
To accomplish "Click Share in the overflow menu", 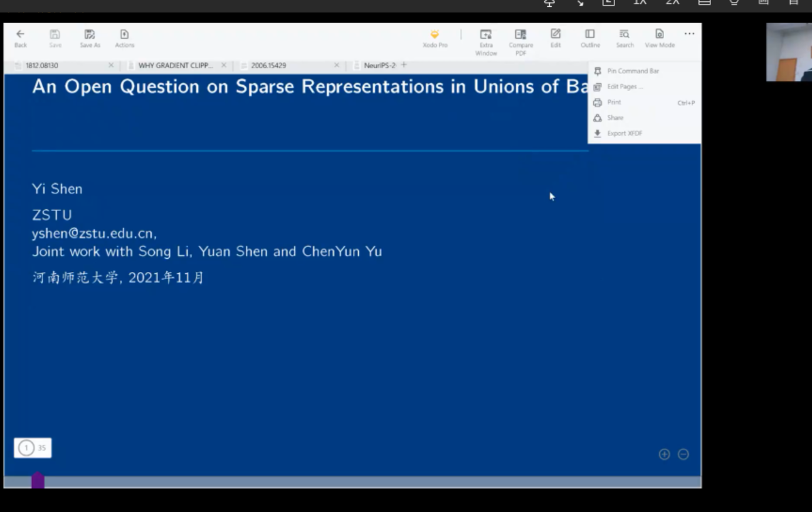I will point(615,118).
